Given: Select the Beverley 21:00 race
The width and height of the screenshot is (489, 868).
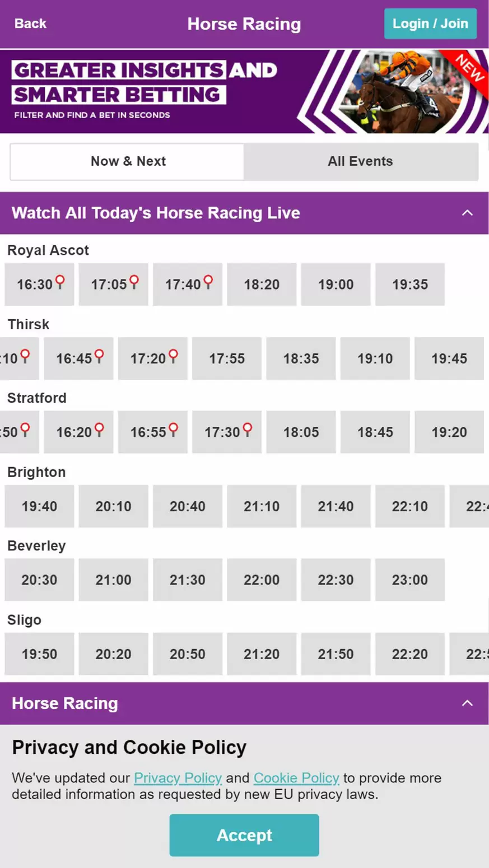Looking at the screenshot, I should pyautogui.click(x=113, y=580).
